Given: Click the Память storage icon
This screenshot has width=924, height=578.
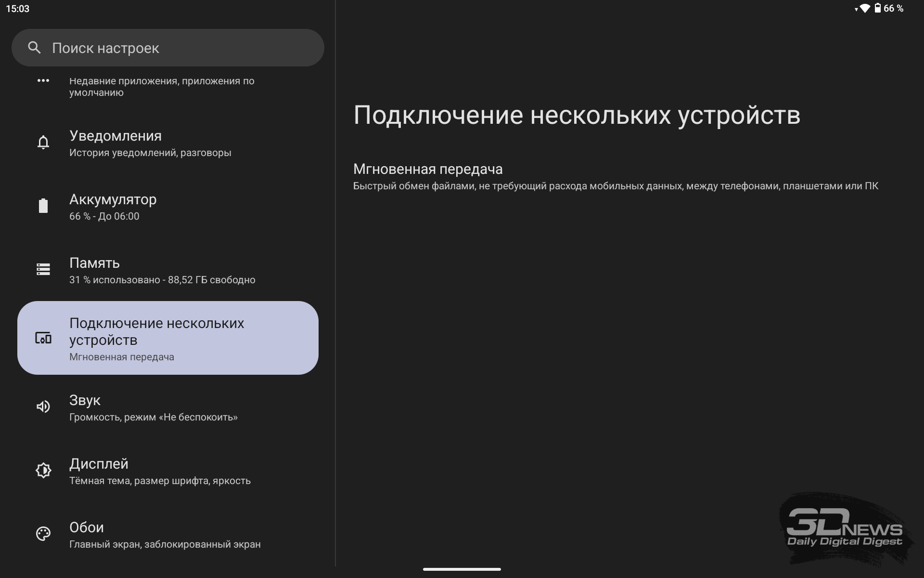Looking at the screenshot, I should tap(43, 269).
